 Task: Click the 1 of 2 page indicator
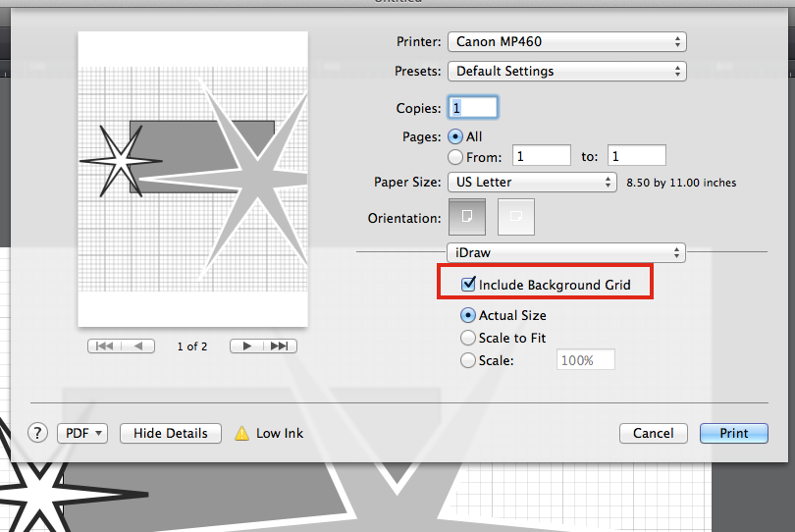coord(192,346)
